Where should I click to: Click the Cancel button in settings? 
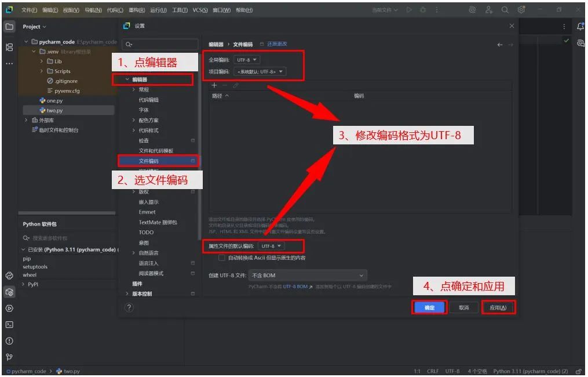tap(465, 309)
